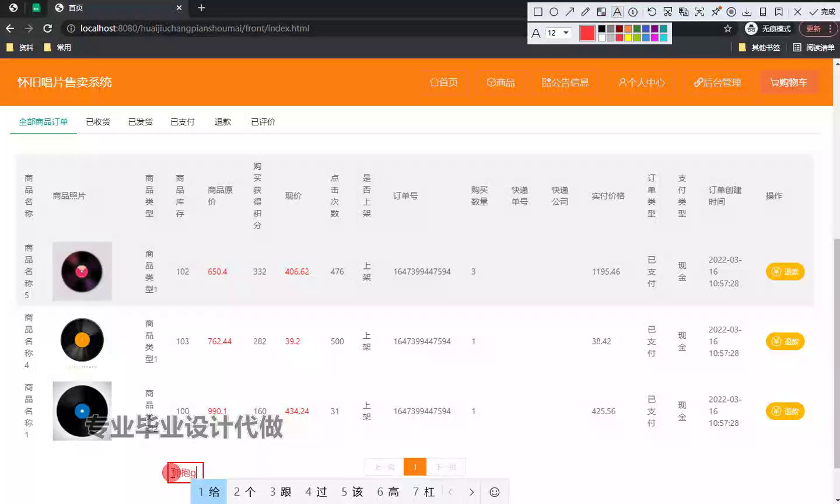
Task: Show next IME candidates with right arrow
Action: (471, 492)
